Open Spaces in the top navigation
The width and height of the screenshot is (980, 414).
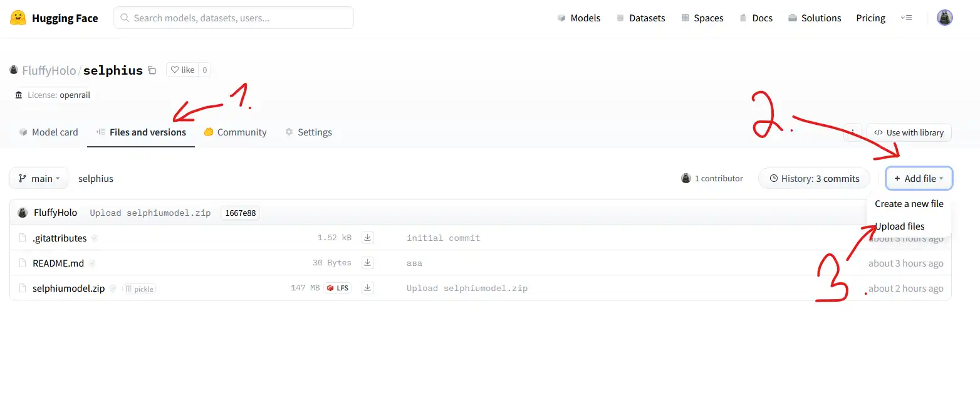point(702,18)
